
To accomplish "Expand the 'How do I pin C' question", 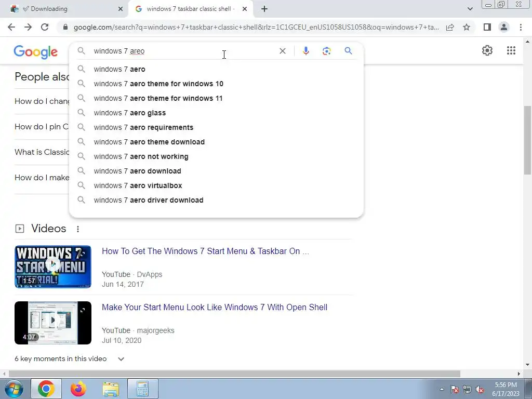I will click(x=42, y=127).
